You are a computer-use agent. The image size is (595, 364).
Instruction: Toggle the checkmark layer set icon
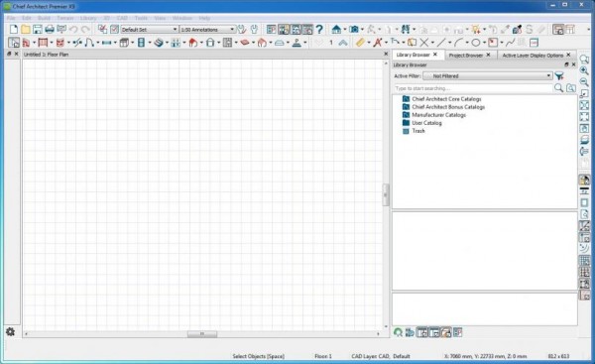(x=114, y=29)
